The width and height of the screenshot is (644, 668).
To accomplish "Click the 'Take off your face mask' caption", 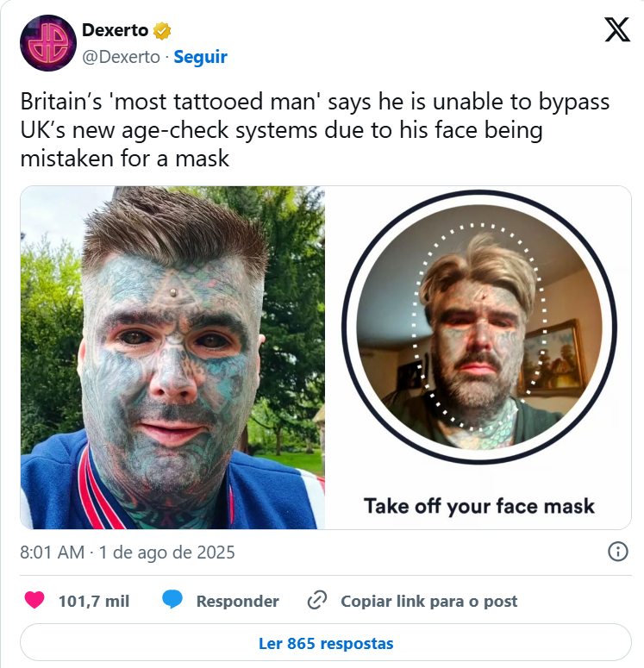I will point(479,507).
